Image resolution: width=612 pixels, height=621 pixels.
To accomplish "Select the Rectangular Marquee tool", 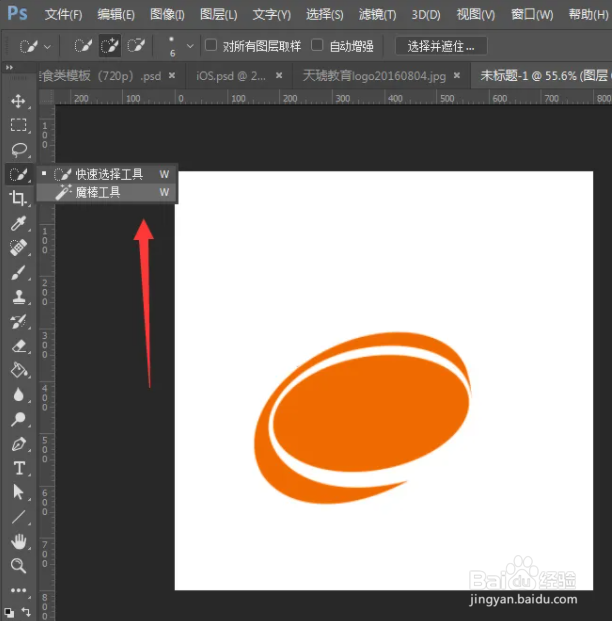I will pos(18,125).
